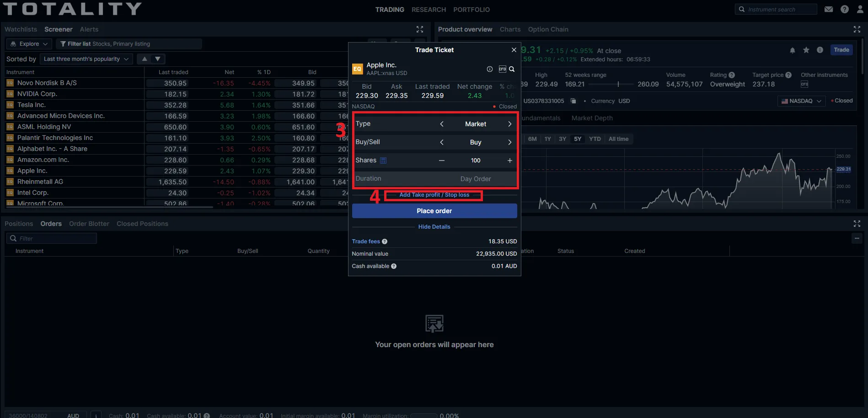Select the 5Y chart range
The image size is (868, 418).
[x=578, y=139]
